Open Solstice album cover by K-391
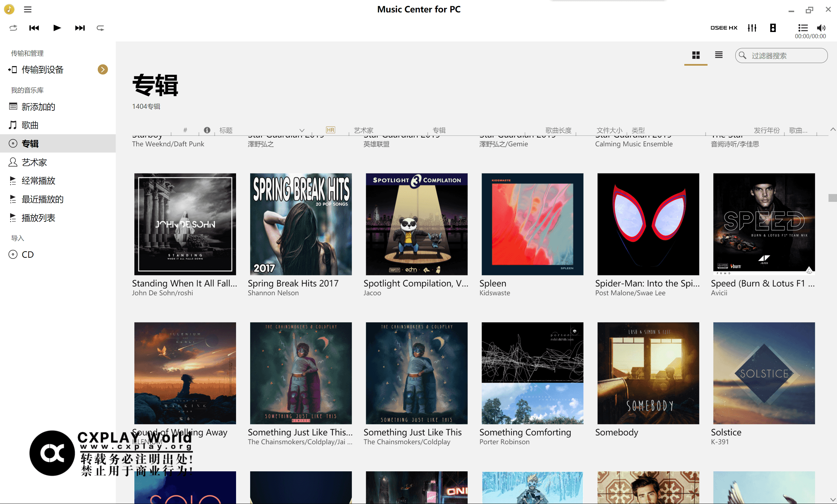This screenshot has width=837, height=504. [x=764, y=373]
